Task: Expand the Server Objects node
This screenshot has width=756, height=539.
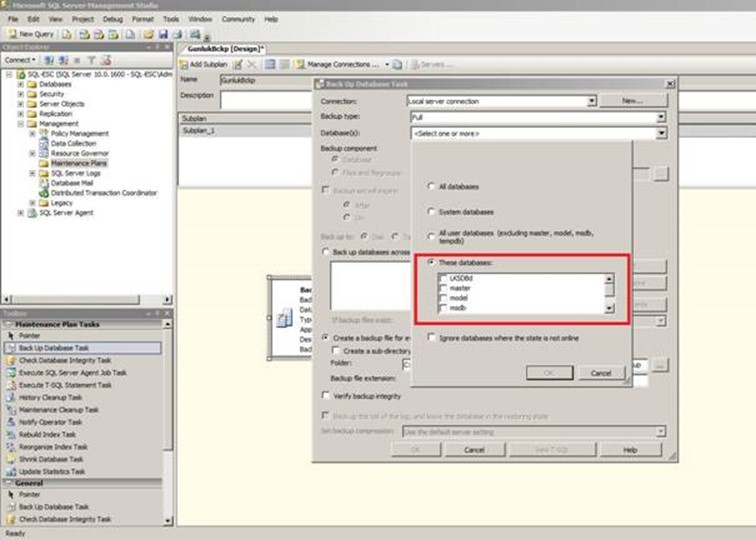Action: point(21,104)
